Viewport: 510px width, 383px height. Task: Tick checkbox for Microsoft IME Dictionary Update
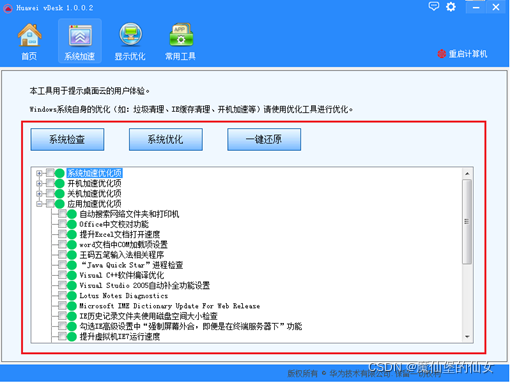click(x=62, y=305)
